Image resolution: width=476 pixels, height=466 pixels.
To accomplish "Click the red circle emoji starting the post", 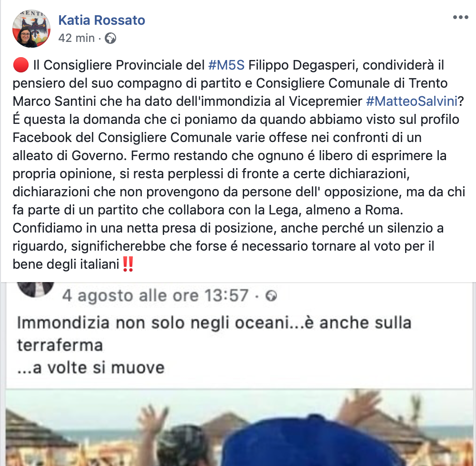I will coord(20,65).
